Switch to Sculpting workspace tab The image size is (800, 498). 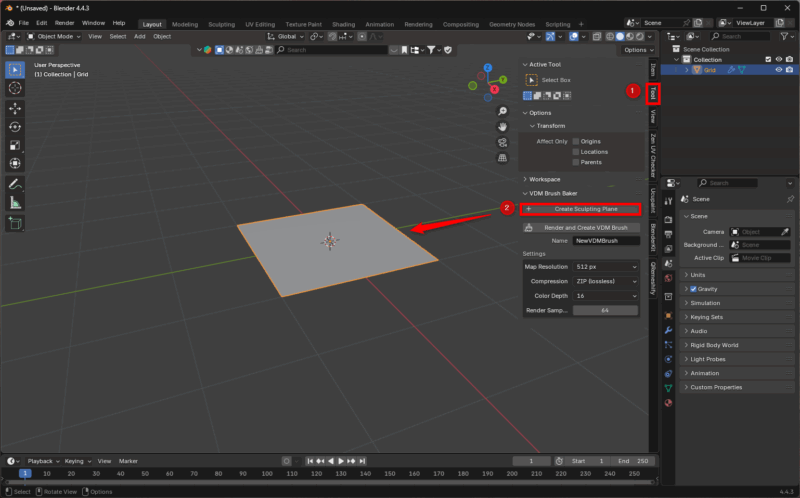[x=221, y=24]
